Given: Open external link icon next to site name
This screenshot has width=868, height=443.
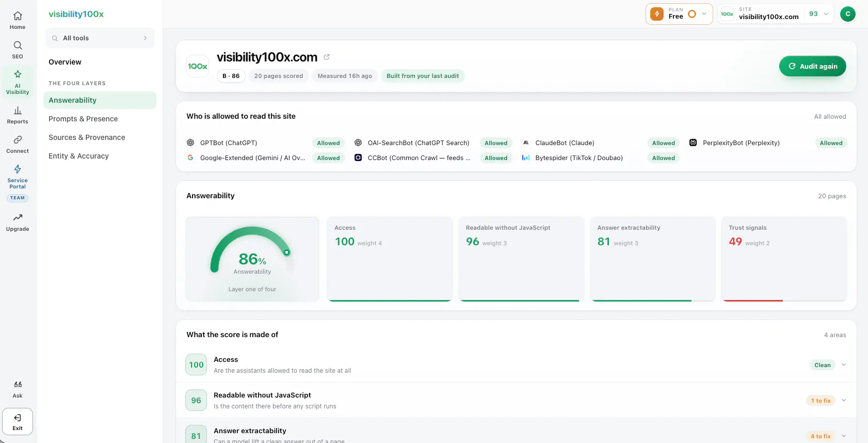Looking at the screenshot, I should coord(327,57).
